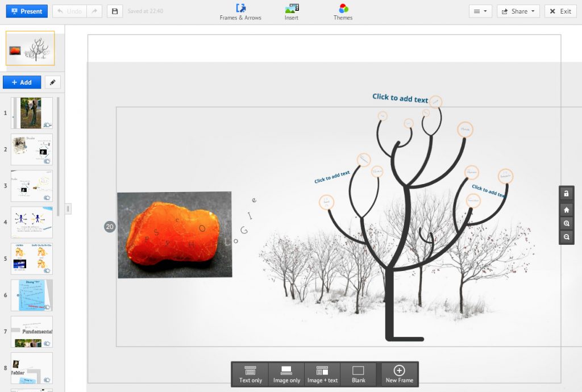Start the presentation with Present button
The image size is (582, 392).
click(27, 11)
